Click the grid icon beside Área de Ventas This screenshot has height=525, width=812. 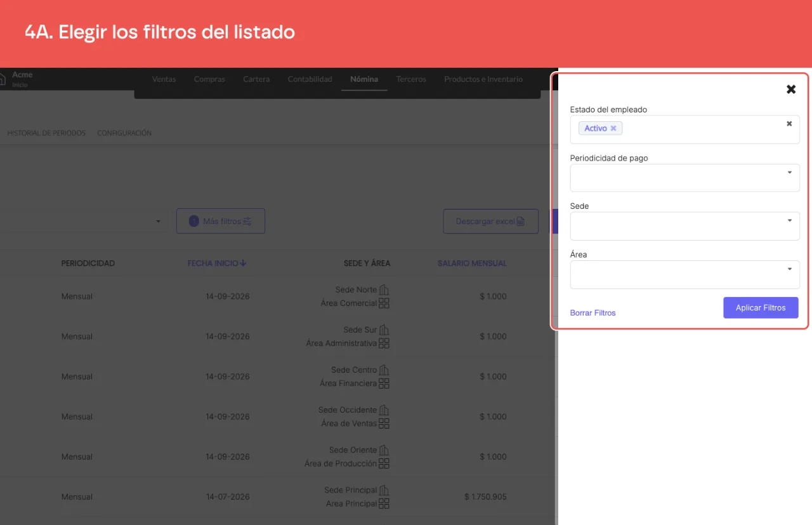click(x=384, y=423)
